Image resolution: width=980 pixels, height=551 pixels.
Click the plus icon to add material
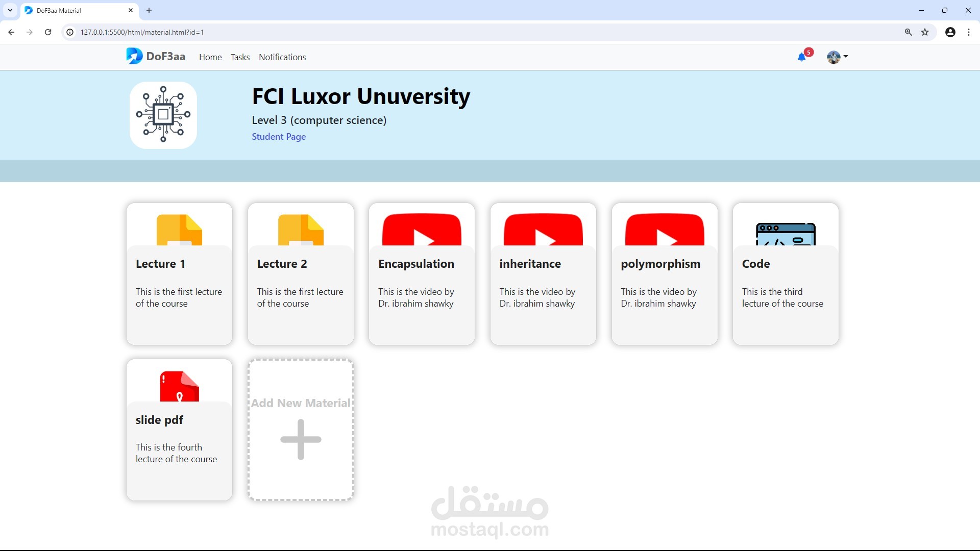tap(301, 439)
